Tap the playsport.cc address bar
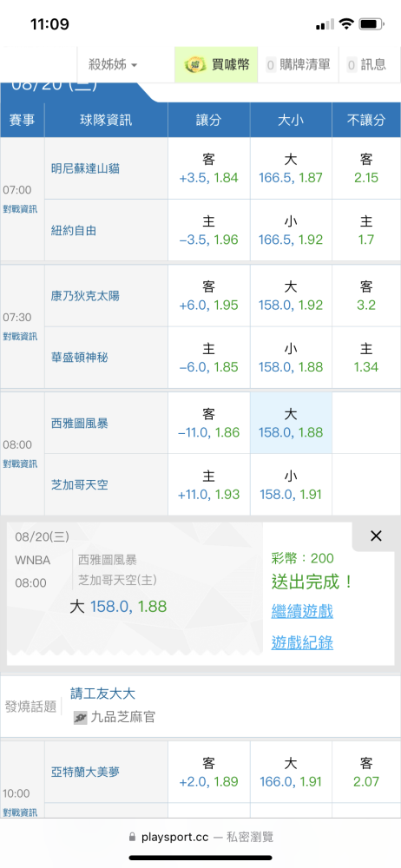 pos(200,837)
